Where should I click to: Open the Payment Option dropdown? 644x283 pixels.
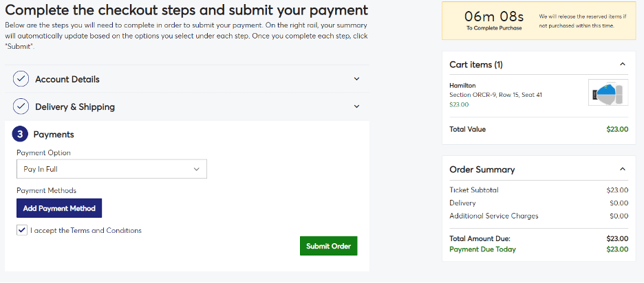(111, 169)
